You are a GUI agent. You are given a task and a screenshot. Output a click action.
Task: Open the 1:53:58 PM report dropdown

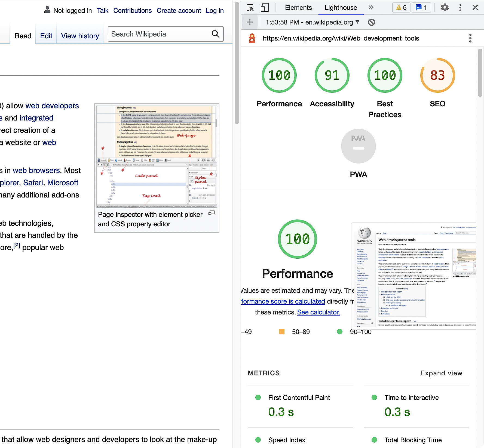(310, 22)
